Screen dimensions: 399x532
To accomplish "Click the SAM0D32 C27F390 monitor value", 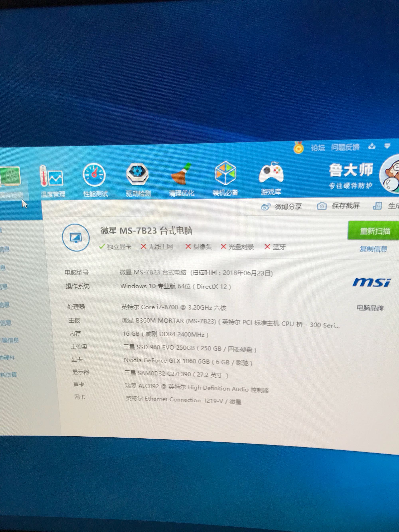I will [x=176, y=374].
